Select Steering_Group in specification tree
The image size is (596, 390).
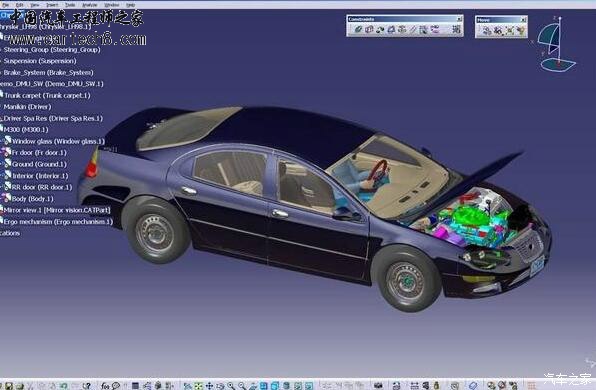point(52,49)
